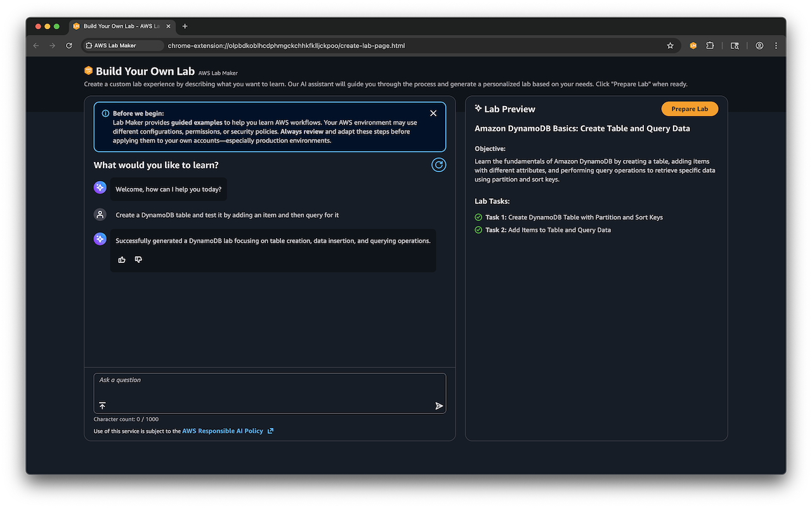
Task: Click Task 2 green check icon
Action: tap(478, 230)
